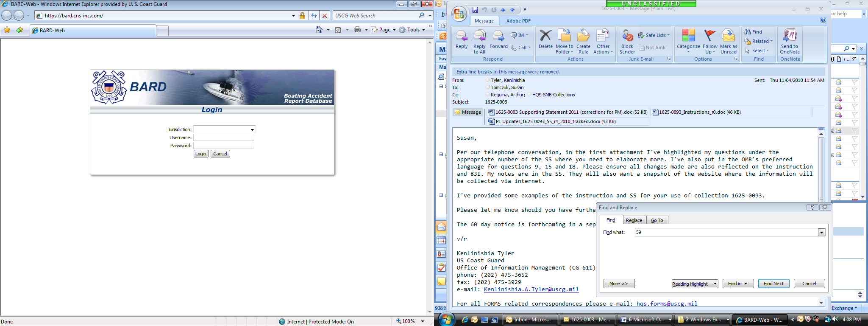Switch to the Adobe PDF ribbon tab
The height and width of the screenshot is (326, 868).
[x=518, y=21]
